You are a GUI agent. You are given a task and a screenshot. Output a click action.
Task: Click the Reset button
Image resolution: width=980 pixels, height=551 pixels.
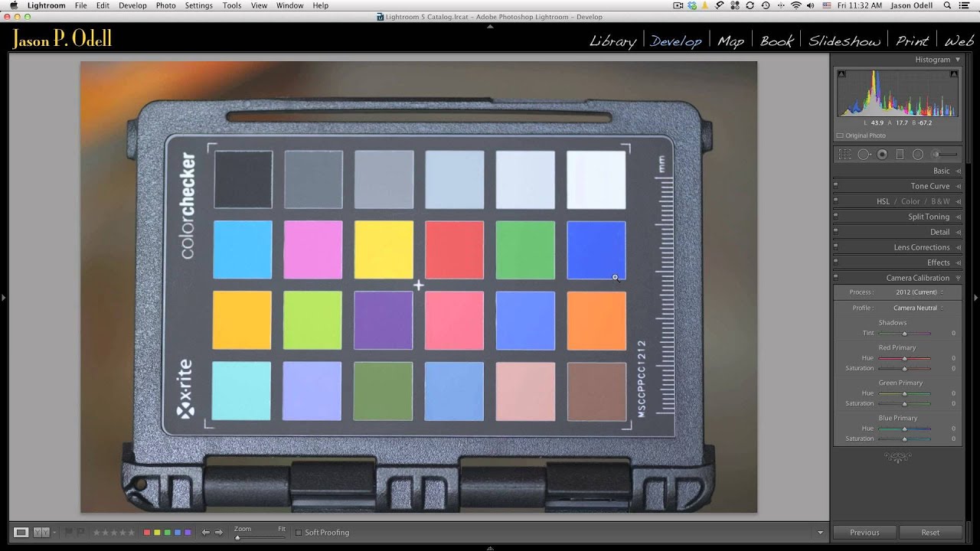(930, 532)
